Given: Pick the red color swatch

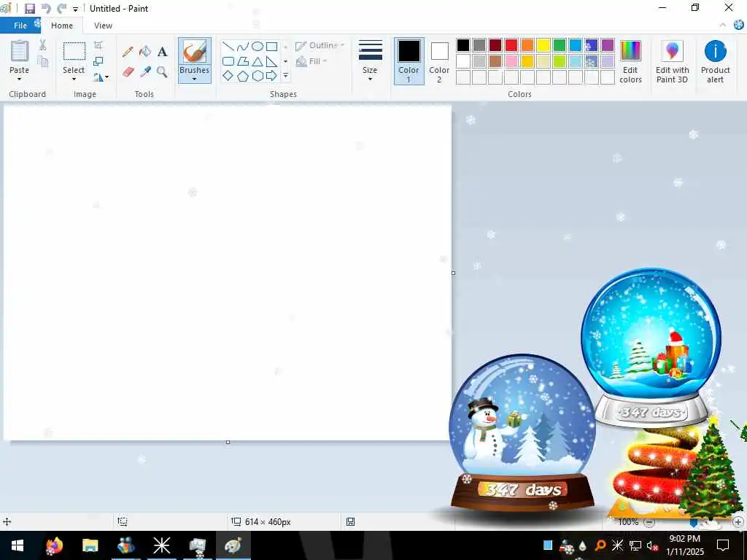Looking at the screenshot, I should click(511, 45).
